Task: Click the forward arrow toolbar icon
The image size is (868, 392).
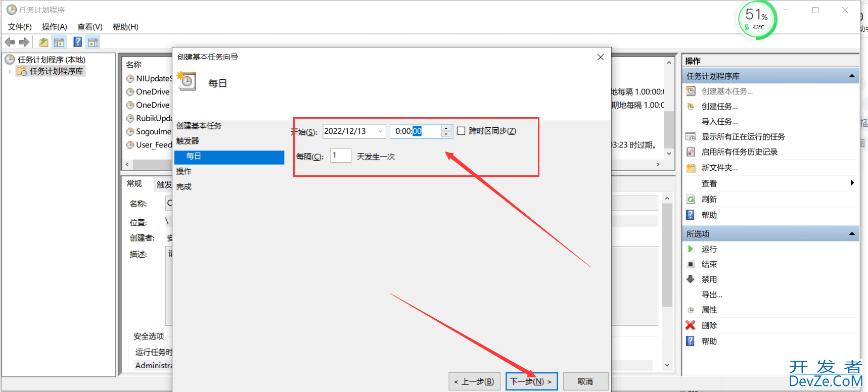Action: pyautogui.click(x=24, y=42)
